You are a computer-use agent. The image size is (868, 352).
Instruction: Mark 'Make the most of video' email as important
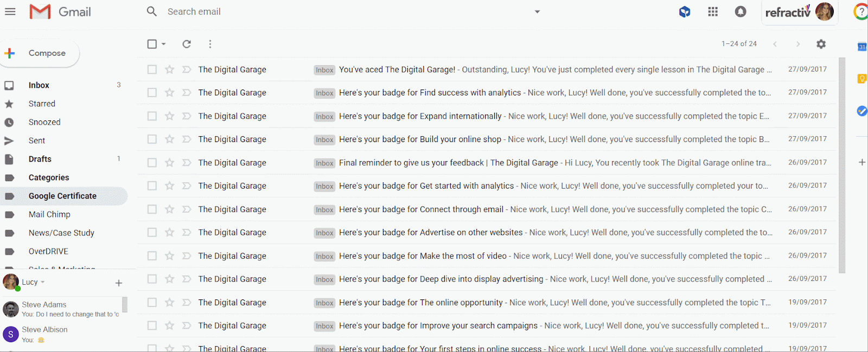tap(187, 256)
